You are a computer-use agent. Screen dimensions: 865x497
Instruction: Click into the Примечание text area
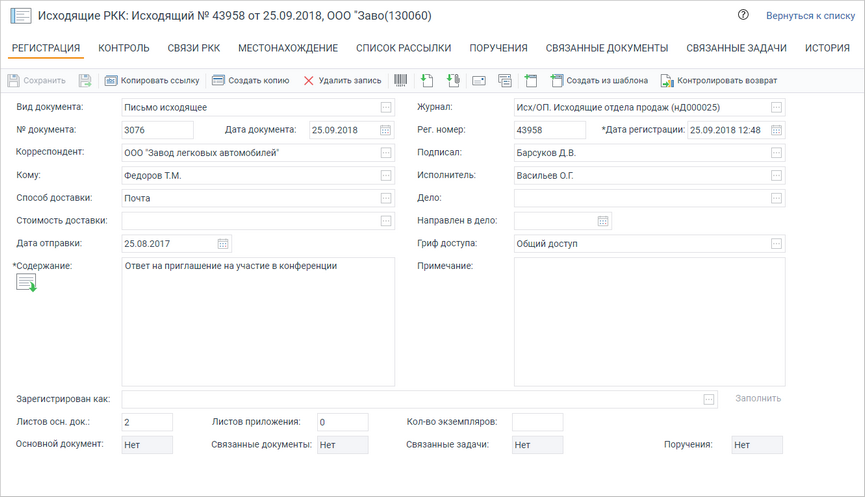click(x=649, y=322)
